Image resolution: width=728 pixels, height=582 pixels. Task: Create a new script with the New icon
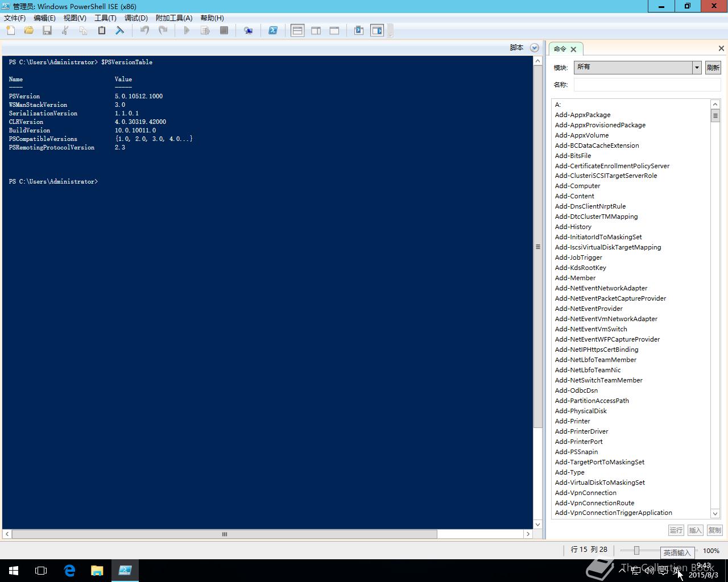pos(10,31)
